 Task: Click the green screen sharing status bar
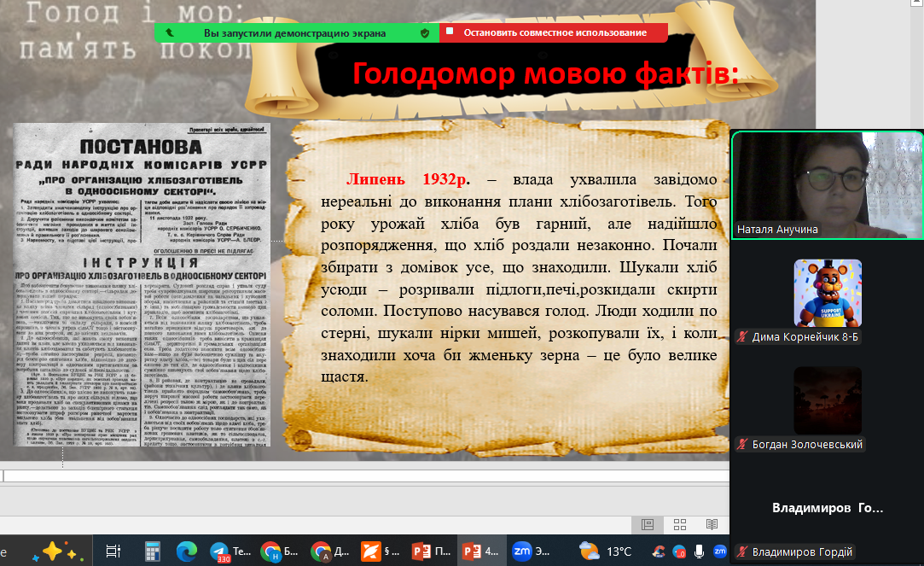[x=294, y=32]
